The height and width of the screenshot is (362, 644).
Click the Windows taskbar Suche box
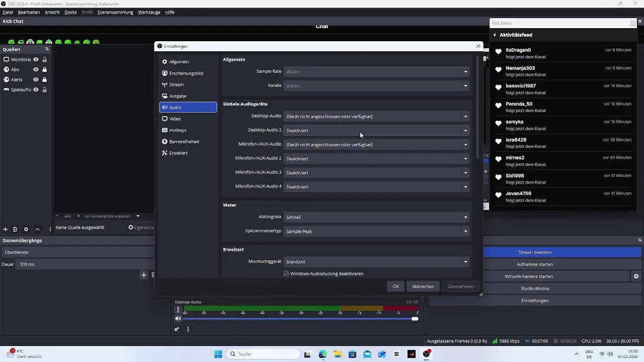pos(262,354)
